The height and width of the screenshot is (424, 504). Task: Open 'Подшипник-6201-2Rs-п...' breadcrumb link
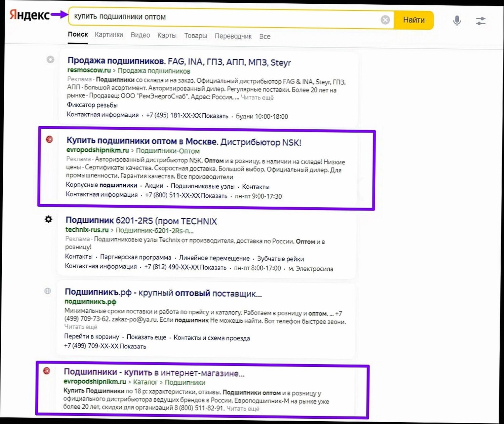[155, 230]
